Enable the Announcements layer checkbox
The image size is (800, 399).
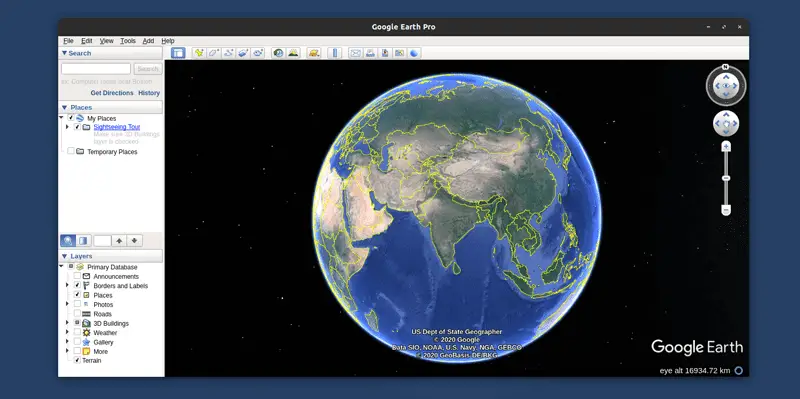[77, 276]
